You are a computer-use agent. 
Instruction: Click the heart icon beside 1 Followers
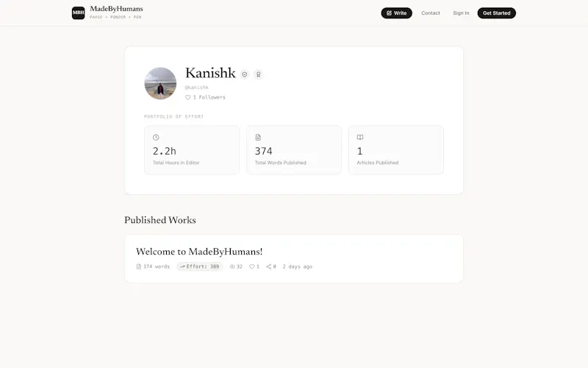coord(188,97)
